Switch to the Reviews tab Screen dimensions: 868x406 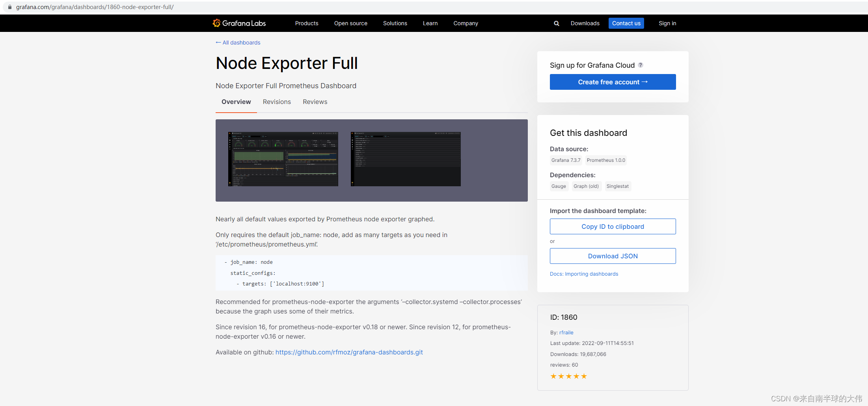[315, 102]
